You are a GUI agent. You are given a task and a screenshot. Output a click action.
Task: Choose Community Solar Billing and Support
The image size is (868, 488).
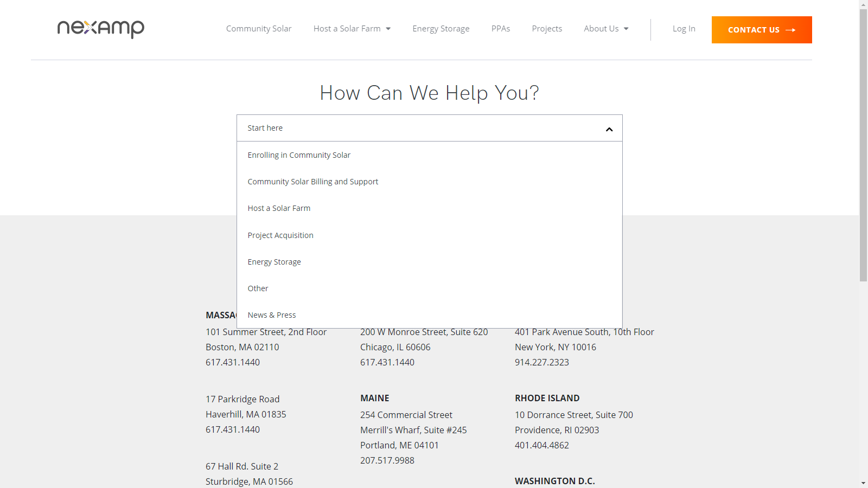tap(430, 182)
